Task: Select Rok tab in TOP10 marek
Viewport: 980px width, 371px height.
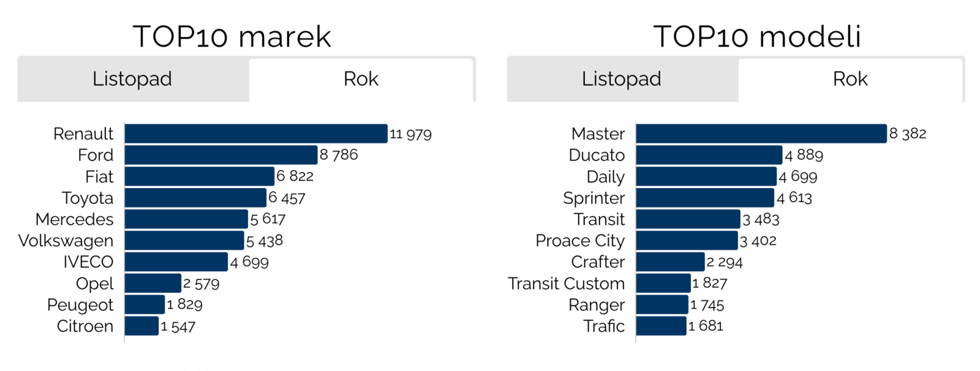Action: tap(361, 80)
